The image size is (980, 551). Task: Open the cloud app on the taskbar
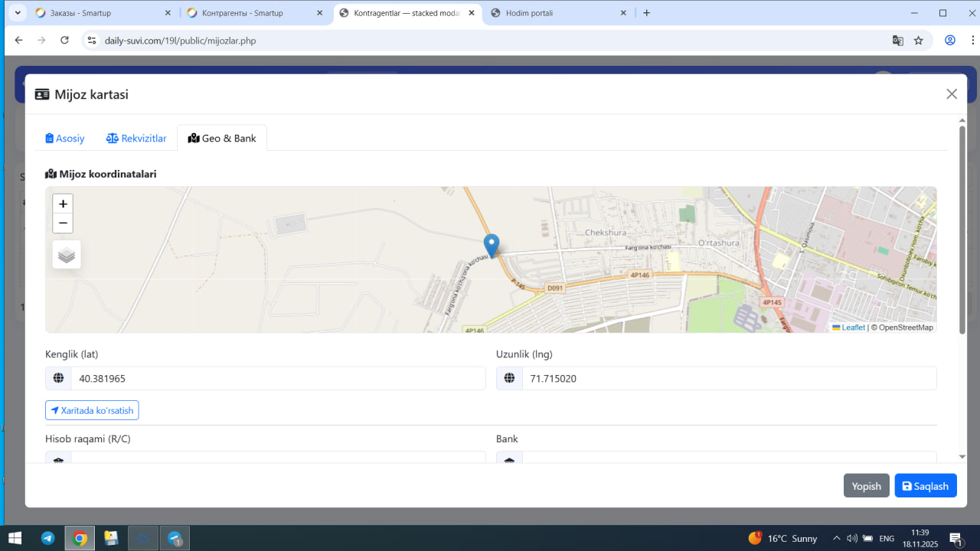[x=143, y=538]
